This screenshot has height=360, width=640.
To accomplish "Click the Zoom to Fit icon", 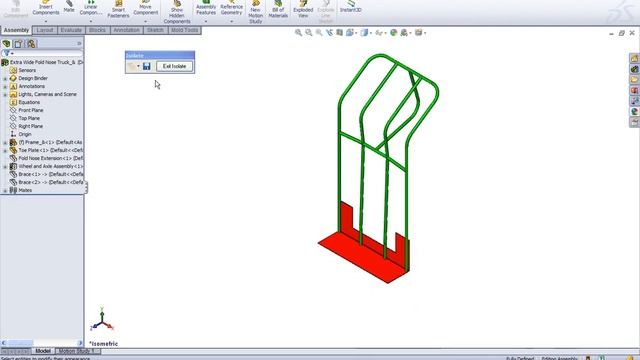I will point(299,33).
